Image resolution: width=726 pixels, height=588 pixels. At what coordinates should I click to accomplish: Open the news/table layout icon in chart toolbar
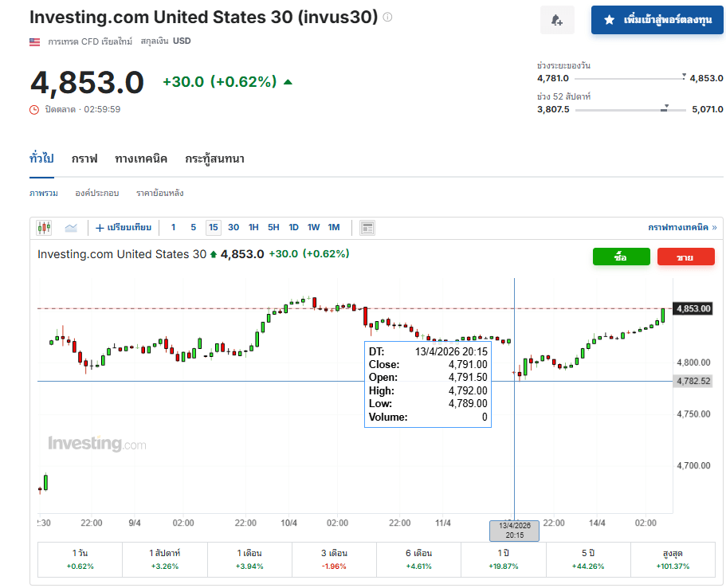(x=367, y=228)
